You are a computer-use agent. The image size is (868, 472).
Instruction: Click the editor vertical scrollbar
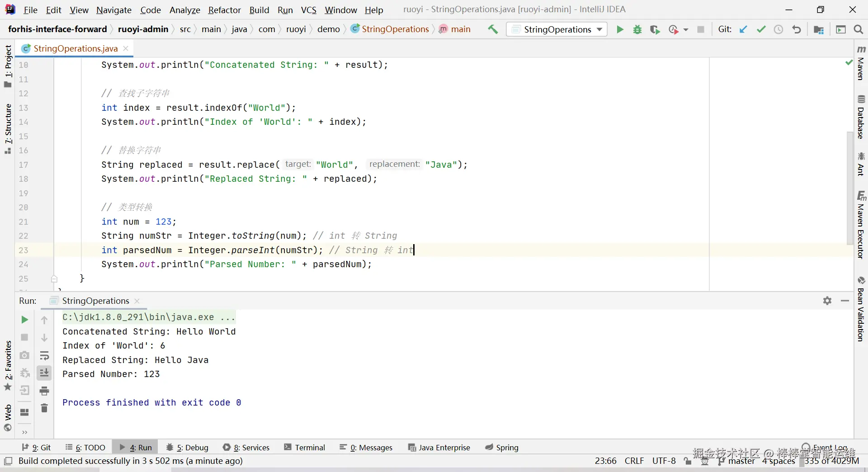(x=849, y=188)
